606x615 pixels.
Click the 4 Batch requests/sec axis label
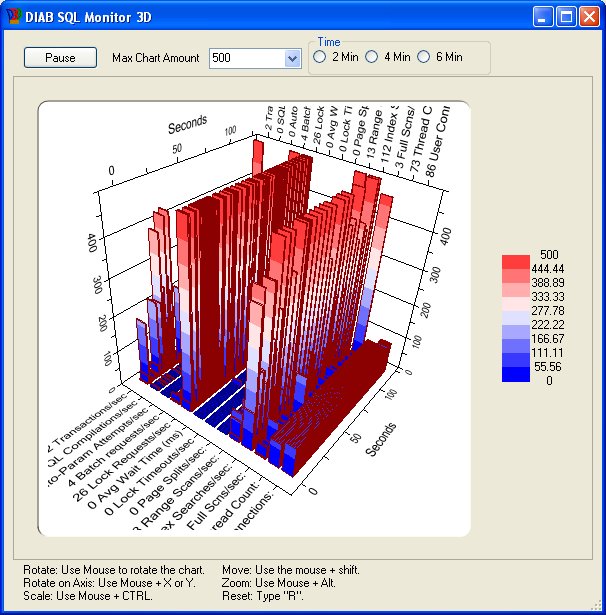pyautogui.click(x=114, y=451)
